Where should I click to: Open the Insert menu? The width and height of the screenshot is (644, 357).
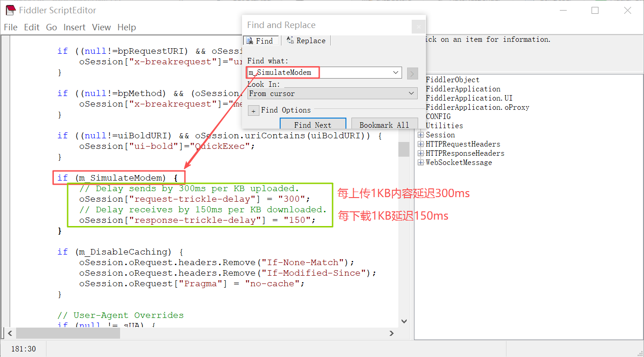pyautogui.click(x=75, y=28)
